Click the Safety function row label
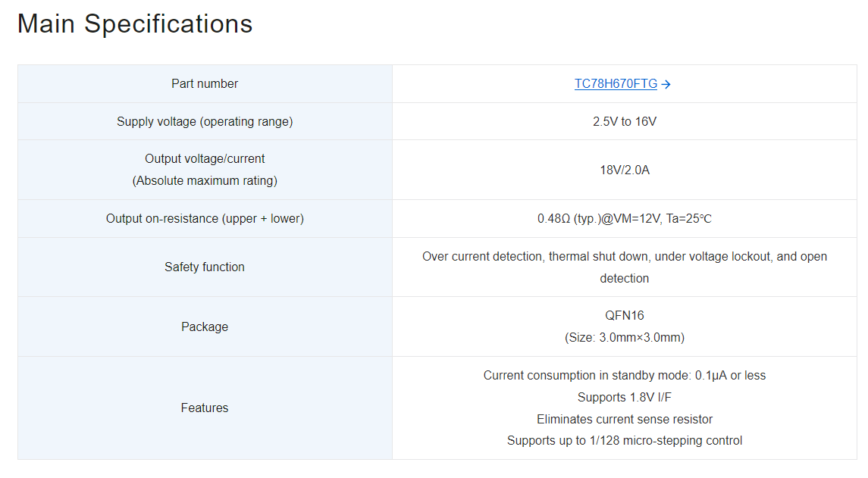The width and height of the screenshot is (868, 478). pos(204,267)
